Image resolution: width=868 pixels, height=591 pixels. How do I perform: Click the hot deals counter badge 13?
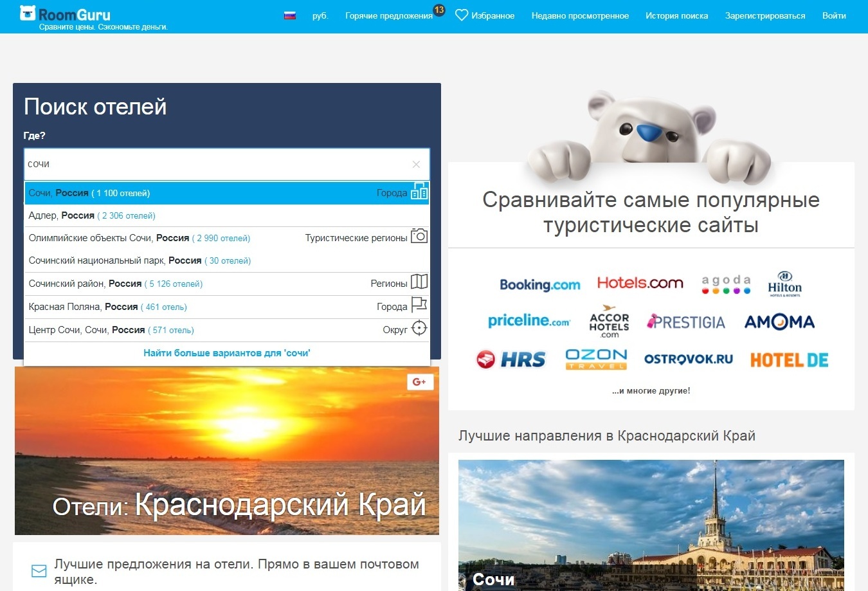439,10
